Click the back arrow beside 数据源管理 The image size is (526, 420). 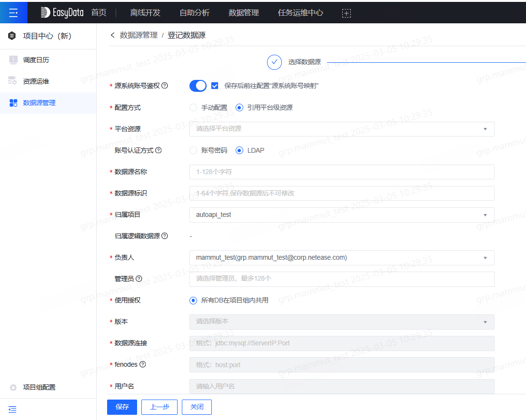[113, 35]
